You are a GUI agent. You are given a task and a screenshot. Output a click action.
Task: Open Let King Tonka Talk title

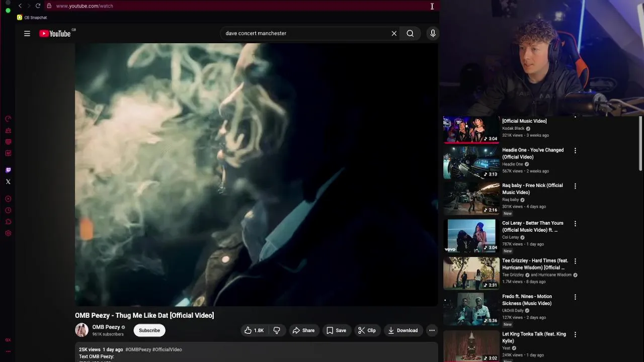point(534,337)
